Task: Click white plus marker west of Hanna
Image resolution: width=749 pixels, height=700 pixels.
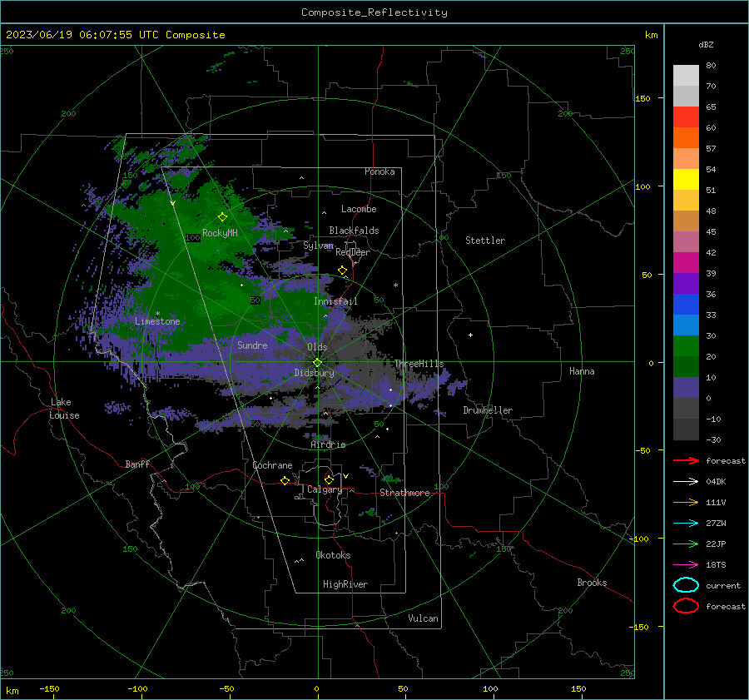Action: tap(470, 335)
